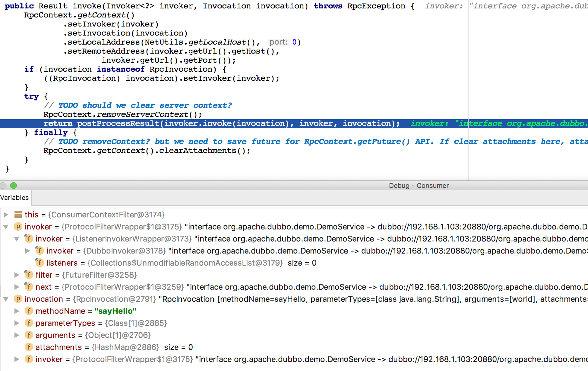Click the field icon beside listeners

point(40,263)
